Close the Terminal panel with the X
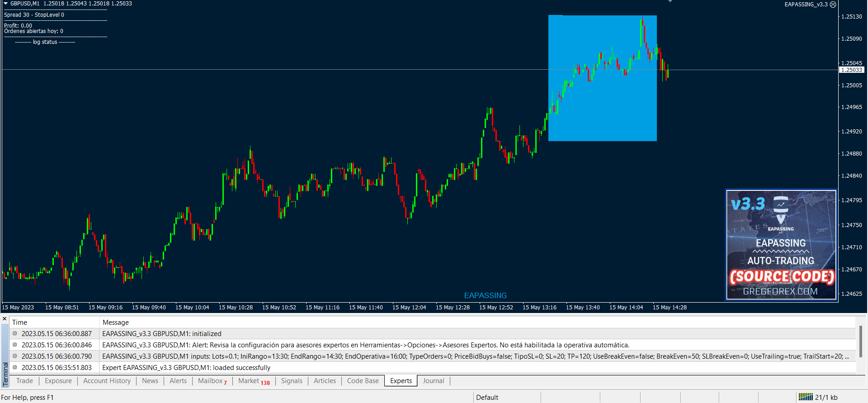This screenshot has height=403, width=868. [x=5, y=319]
